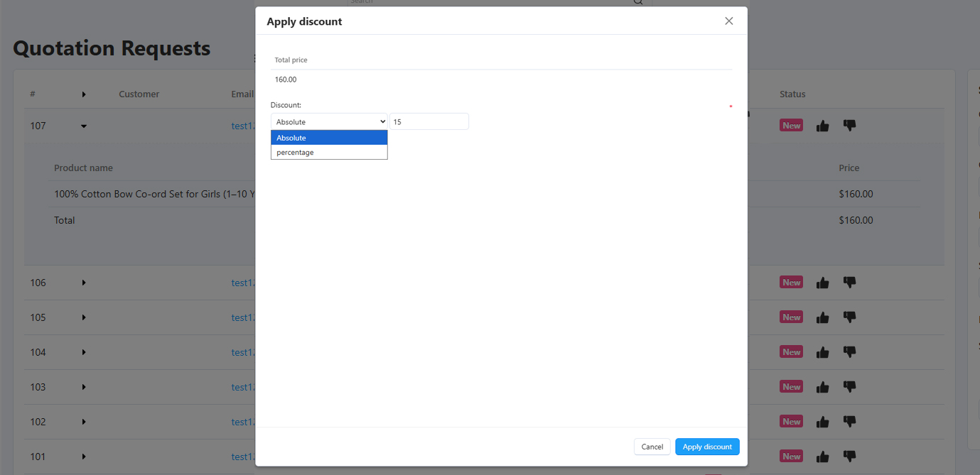Viewport: 980px width, 475px height.
Task: Close the Apply discount dialog
Action: pyautogui.click(x=728, y=21)
